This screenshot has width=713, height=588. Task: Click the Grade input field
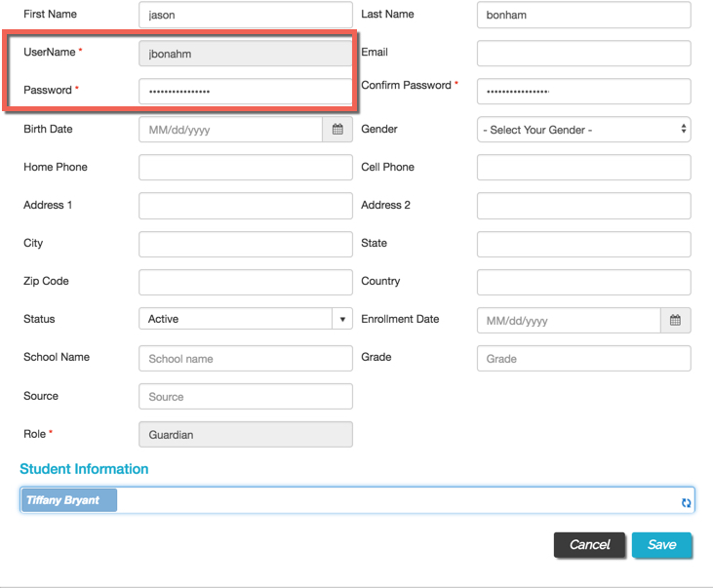click(584, 358)
